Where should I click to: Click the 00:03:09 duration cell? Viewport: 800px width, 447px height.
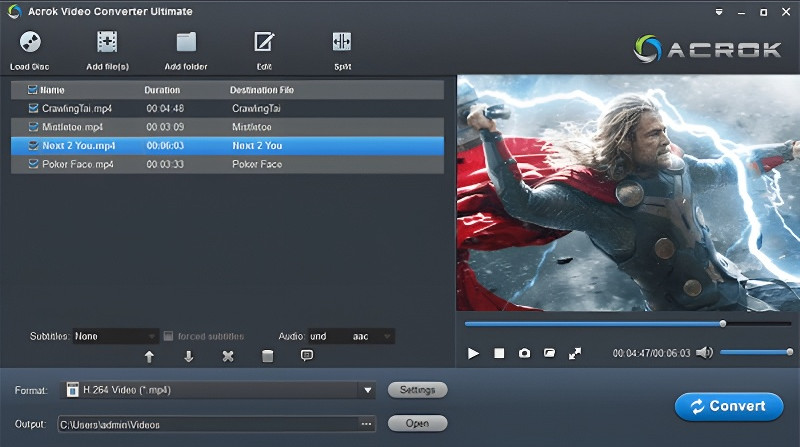click(165, 127)
